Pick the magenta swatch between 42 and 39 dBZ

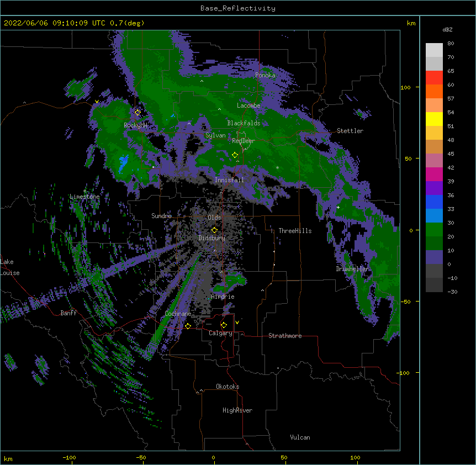tap(434, 174)
